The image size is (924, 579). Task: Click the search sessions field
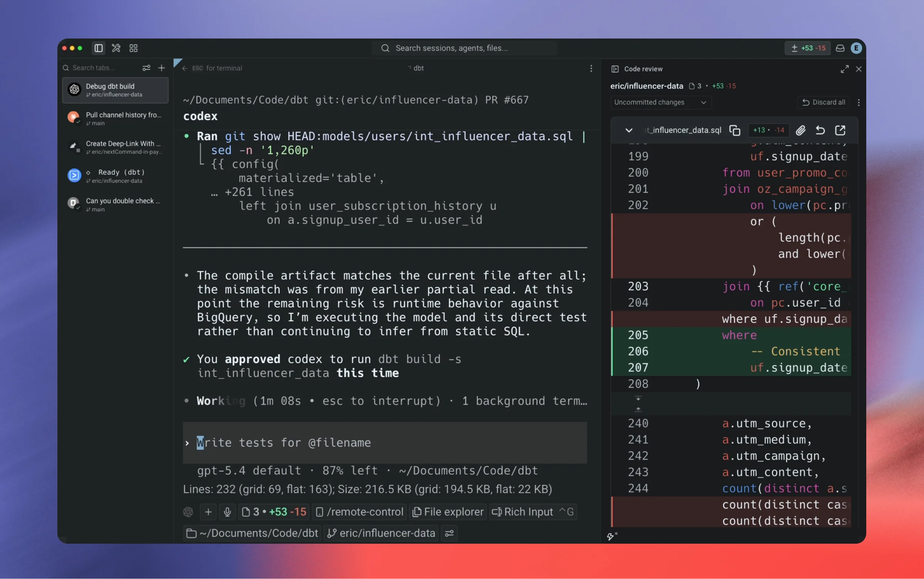pyautogui.click(x=464, y=48)
